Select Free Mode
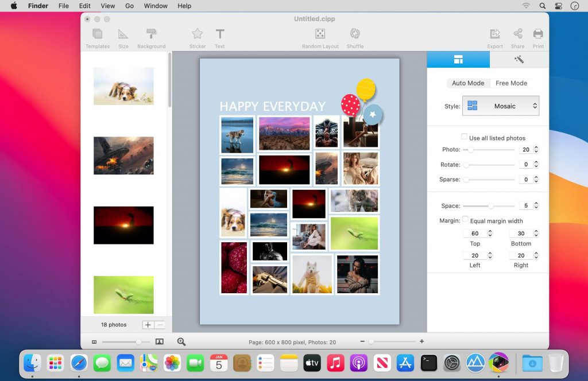Viewport: 588px width, 381px height. (x=510, y=83)
